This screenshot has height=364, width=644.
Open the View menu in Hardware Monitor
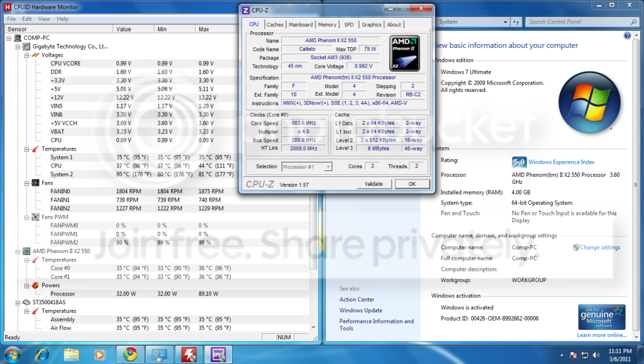coord(44,19)
